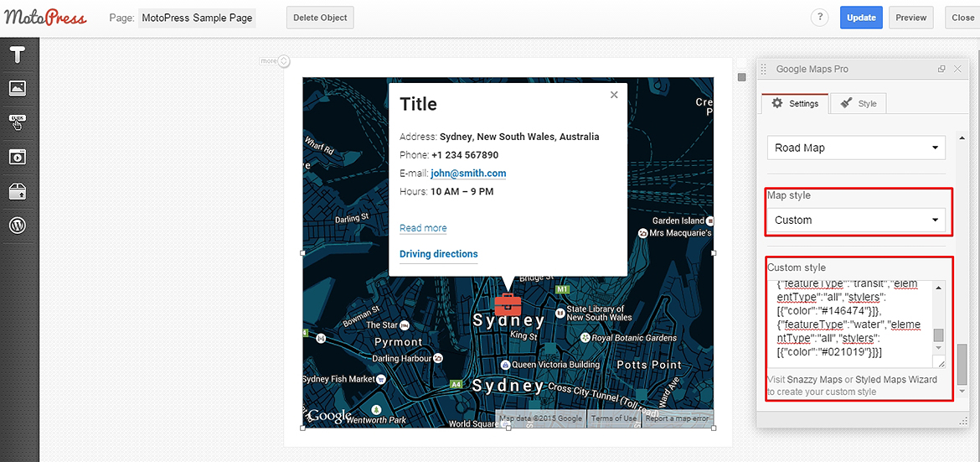This screenshot has width=980, height=462.
Task: Click the Preview button
Action: (910, 18)
